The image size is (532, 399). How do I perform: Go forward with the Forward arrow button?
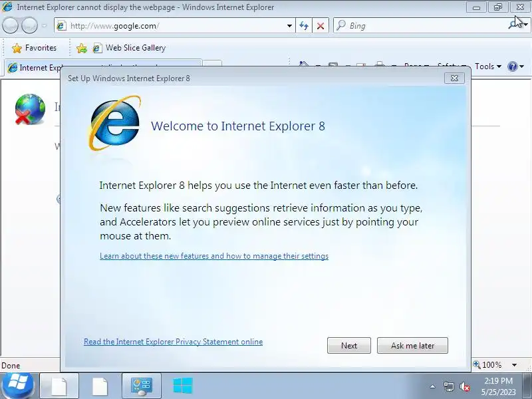[x=29, y=25]
